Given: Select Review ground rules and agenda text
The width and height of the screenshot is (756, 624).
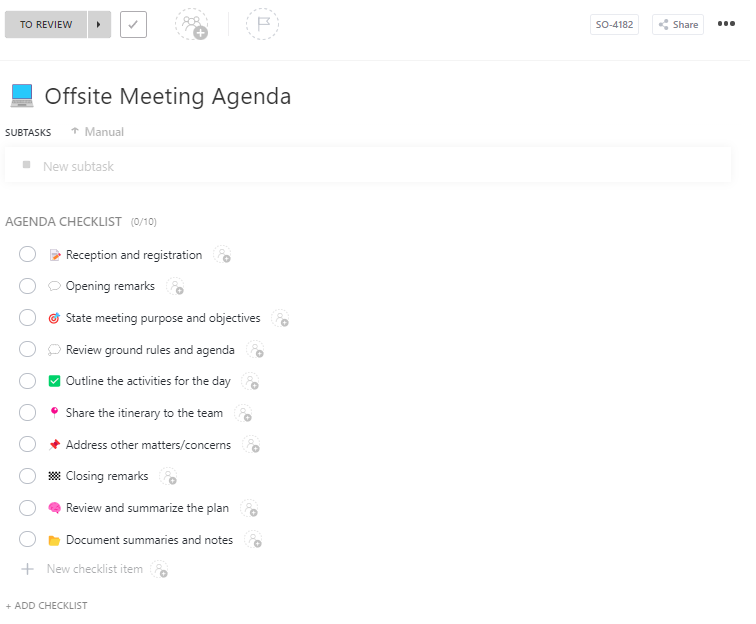Looking at the screenshot, I should (150, 350).
